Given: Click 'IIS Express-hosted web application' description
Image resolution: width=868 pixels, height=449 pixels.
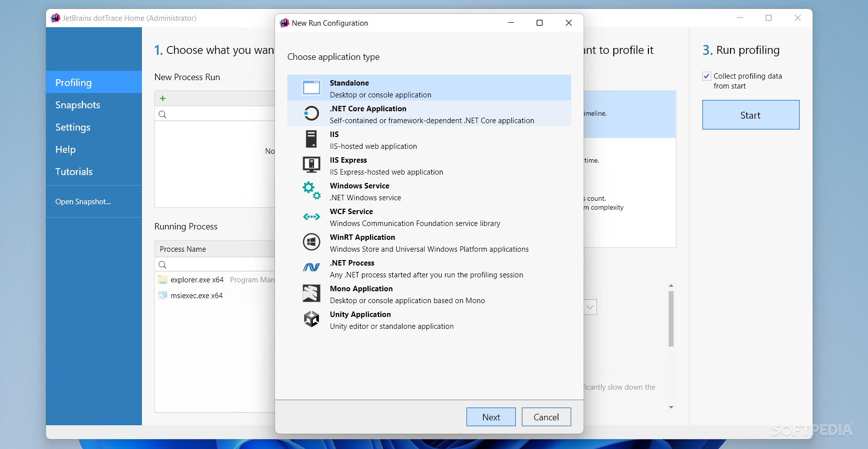Looking at the screenshot, I should click(x=386, y=172).
